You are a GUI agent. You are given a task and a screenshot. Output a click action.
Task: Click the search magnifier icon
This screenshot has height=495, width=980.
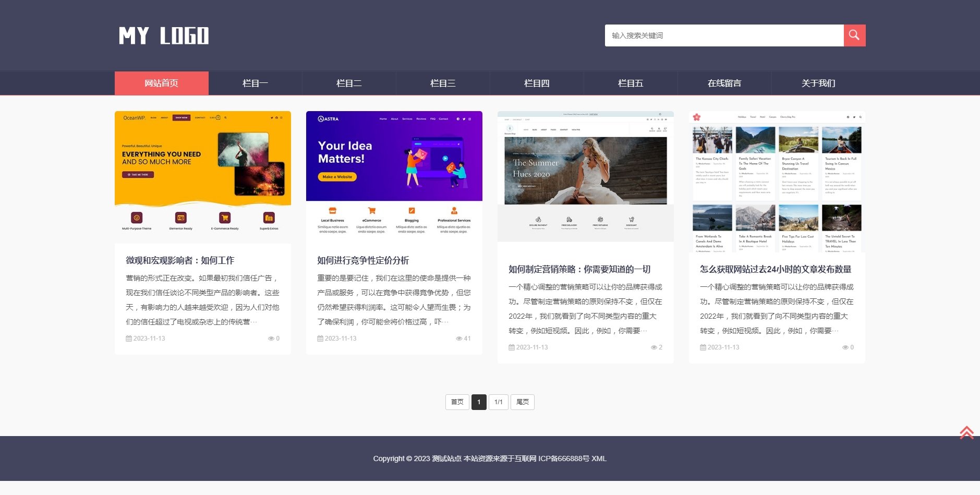click(854, 35)
